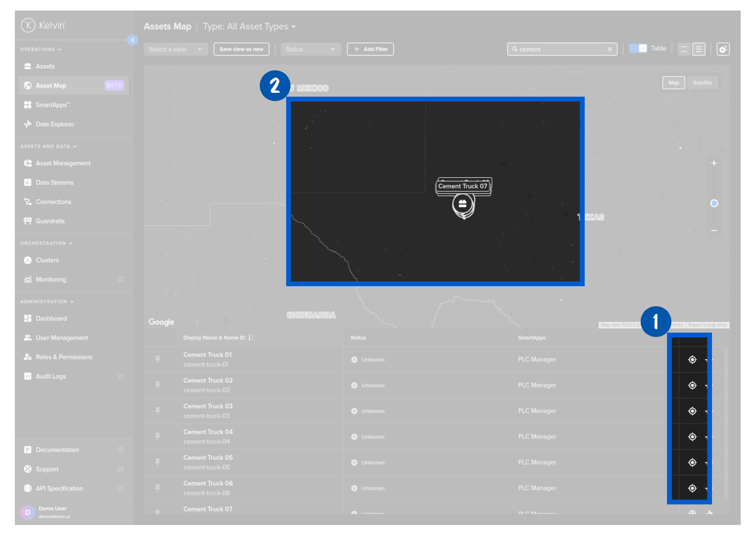Open Data Explorer in the sidebar

coord(55,124)
